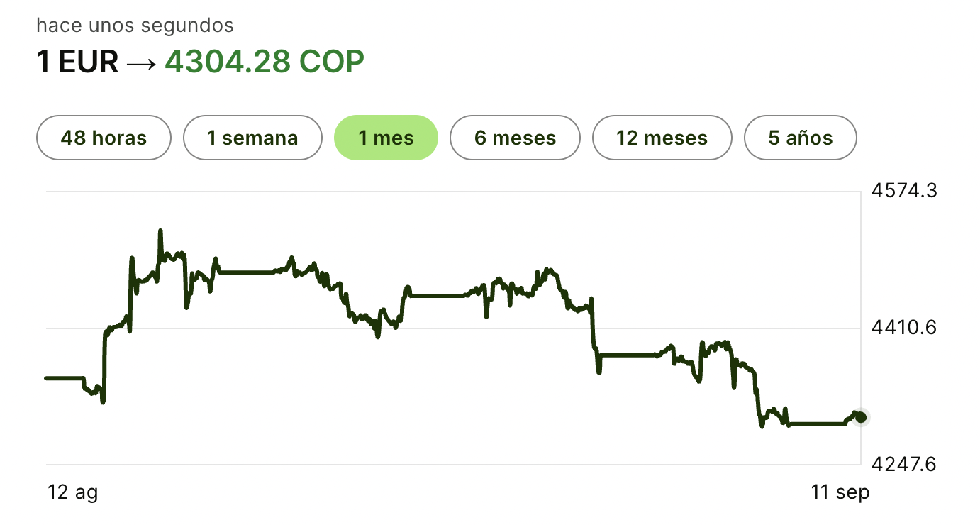Switch to the '6 meses' view
Image resolution: width=980 pixels, height=525 pixels.
point(515,138)
